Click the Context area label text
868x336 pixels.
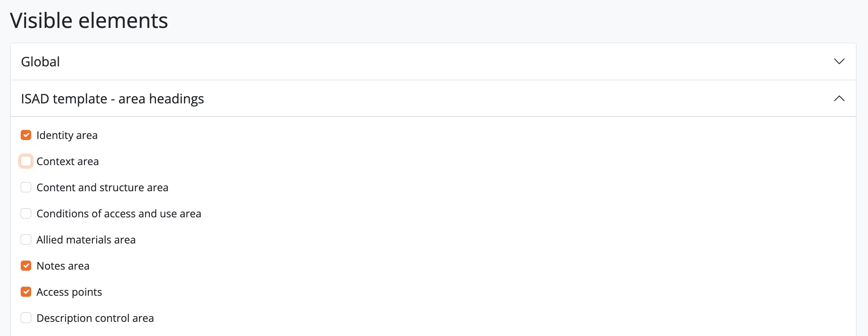[x=68, y=161]
